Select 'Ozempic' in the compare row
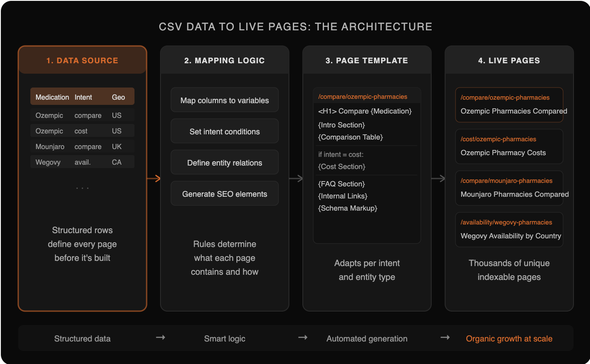The height and width of the screenshot is (364, 590). pos(49,115)
